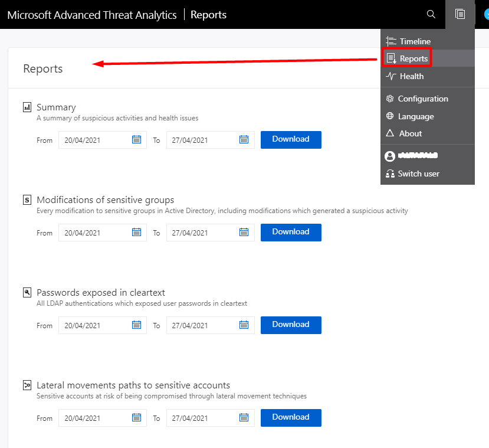Open From calendar for Passwords exposed in cleartext

pyautogui.click(x=137, y=325)
